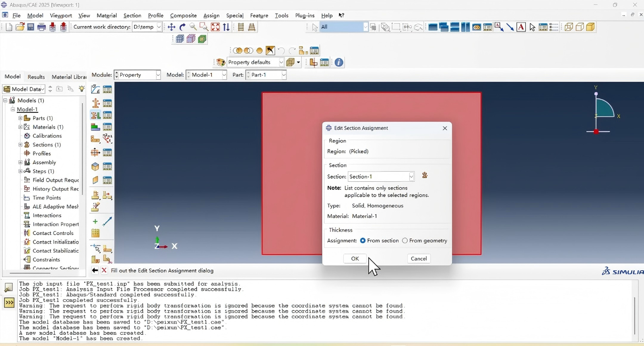Click Cancel in the section dialog
644x346 pixels.
(419, 259)
